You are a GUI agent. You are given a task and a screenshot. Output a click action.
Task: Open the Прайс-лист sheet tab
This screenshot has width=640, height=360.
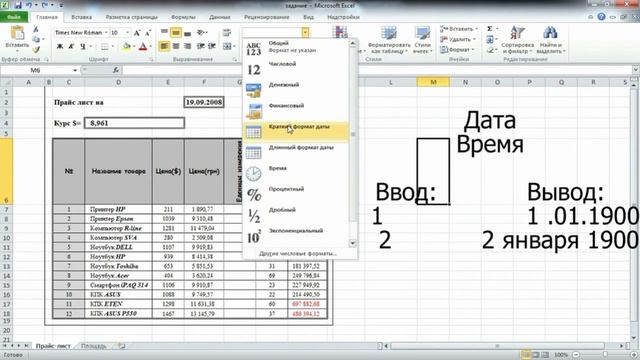pos(53,346)
